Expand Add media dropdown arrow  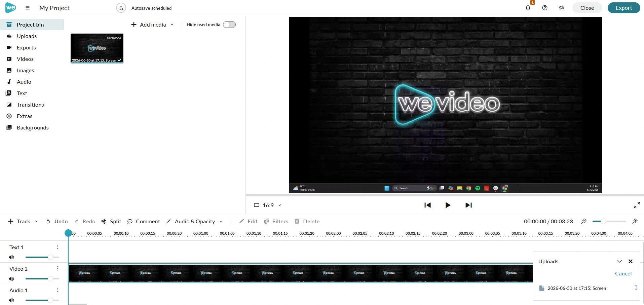172,25
